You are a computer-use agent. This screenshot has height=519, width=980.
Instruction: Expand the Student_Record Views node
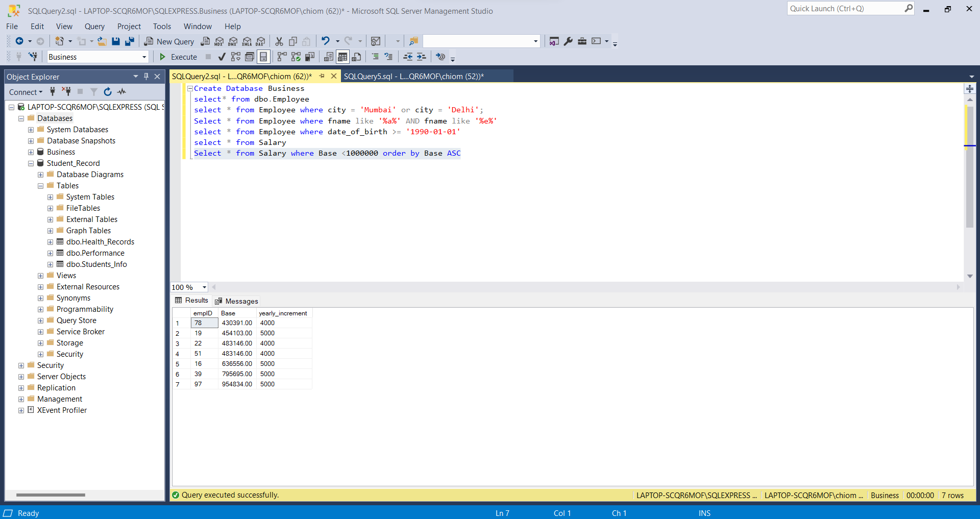tap(40, 275)
